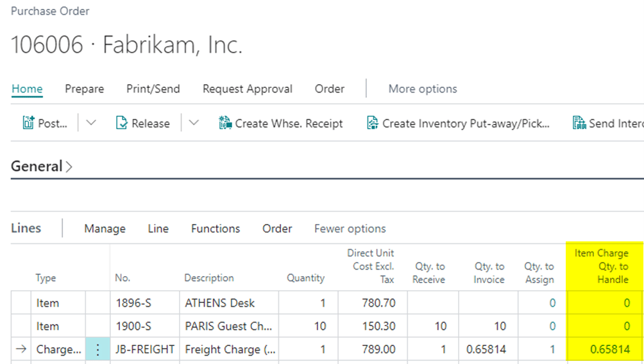Viewport: 644px width, 364px height.
Task: Switch to the Prepare tab
Action: coord(84,89)
